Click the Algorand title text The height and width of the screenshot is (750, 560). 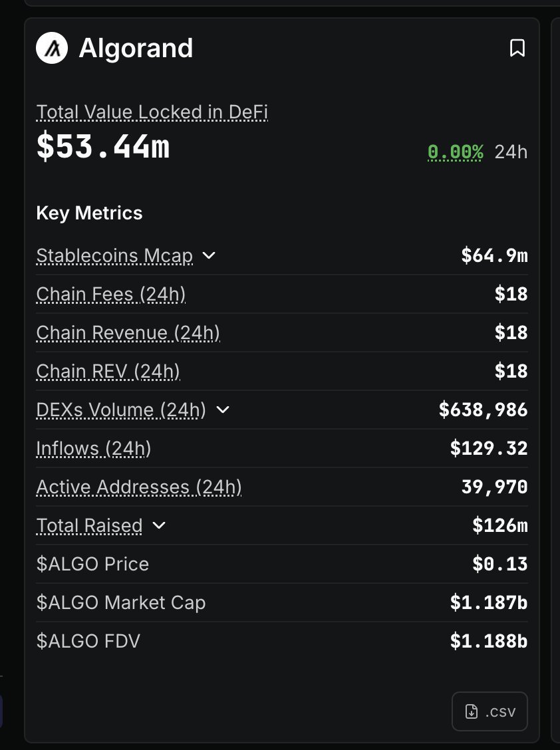click(x=136, y=49)
